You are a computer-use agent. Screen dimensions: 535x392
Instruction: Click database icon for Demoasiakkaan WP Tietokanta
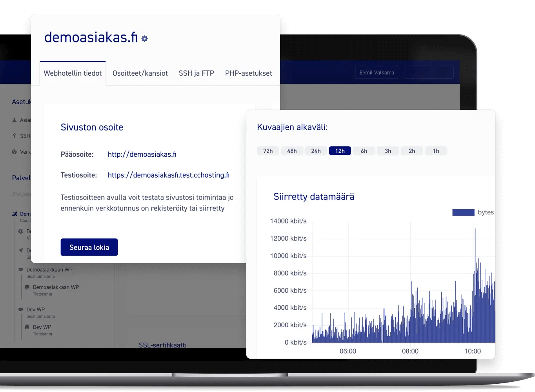(x=27, y=287)
